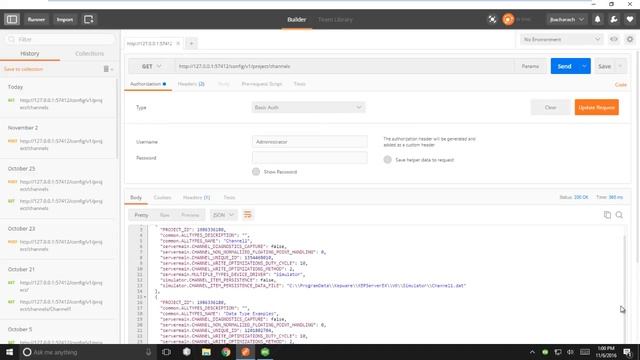Screen dimensions: 640x360
Task: Open notifications bell in Postman header
Action: coord(598,19)
